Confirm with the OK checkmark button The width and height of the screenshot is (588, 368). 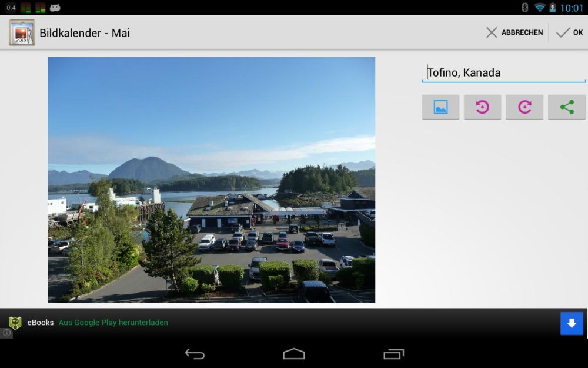(x=569, y=32)
